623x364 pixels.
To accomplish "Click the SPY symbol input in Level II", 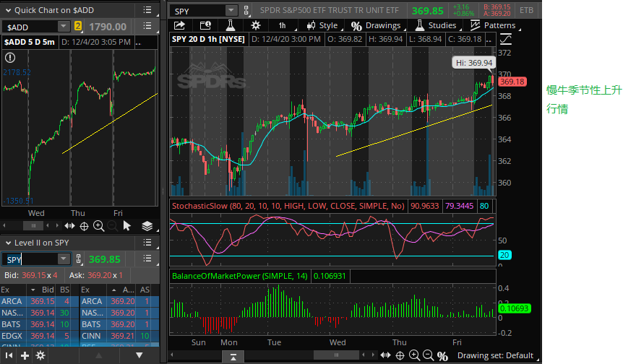I will (x=31, y=259).
